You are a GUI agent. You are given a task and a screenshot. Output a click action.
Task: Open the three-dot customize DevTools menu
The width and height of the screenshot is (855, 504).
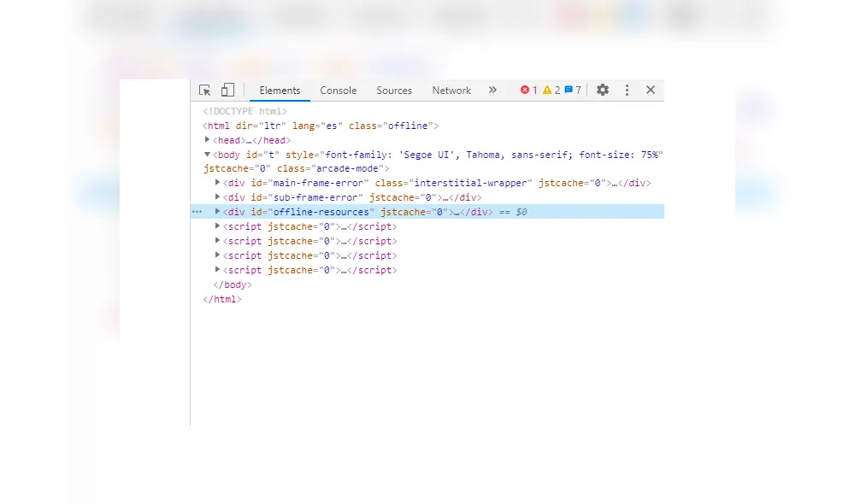click(x=627, y=90)
